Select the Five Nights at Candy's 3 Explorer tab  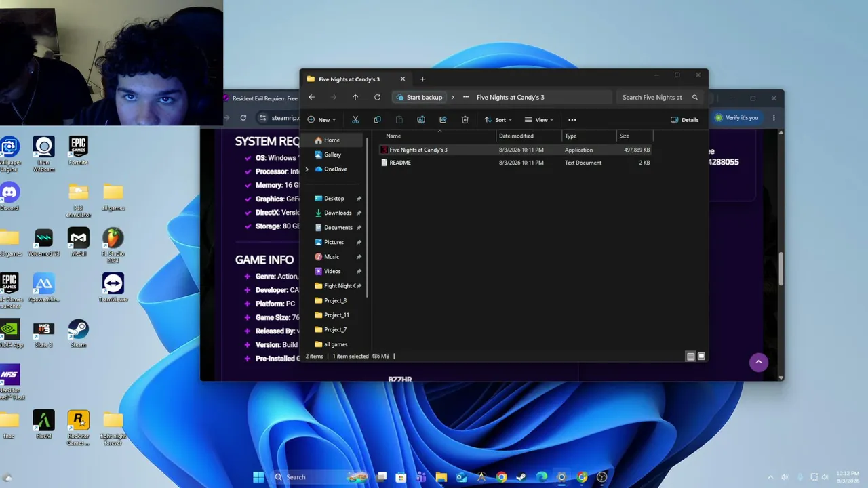[x=356, y=79]
